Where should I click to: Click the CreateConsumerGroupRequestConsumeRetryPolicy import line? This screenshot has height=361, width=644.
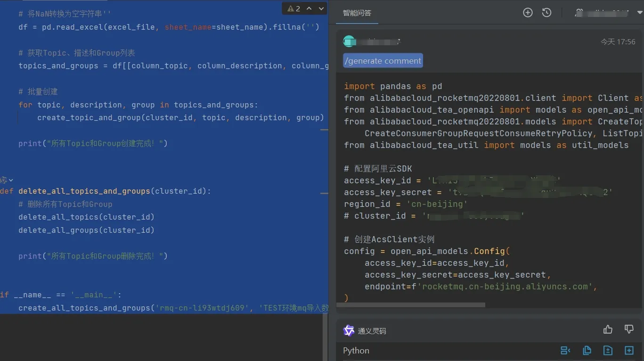[504, 133]
